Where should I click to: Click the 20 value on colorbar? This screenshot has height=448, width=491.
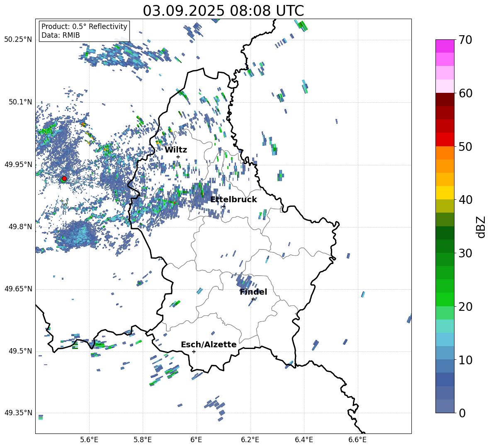(x=465, y=307)
